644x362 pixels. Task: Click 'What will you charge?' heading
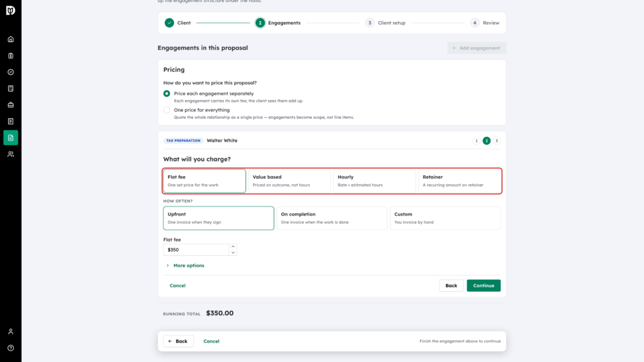tap(197, 159)
